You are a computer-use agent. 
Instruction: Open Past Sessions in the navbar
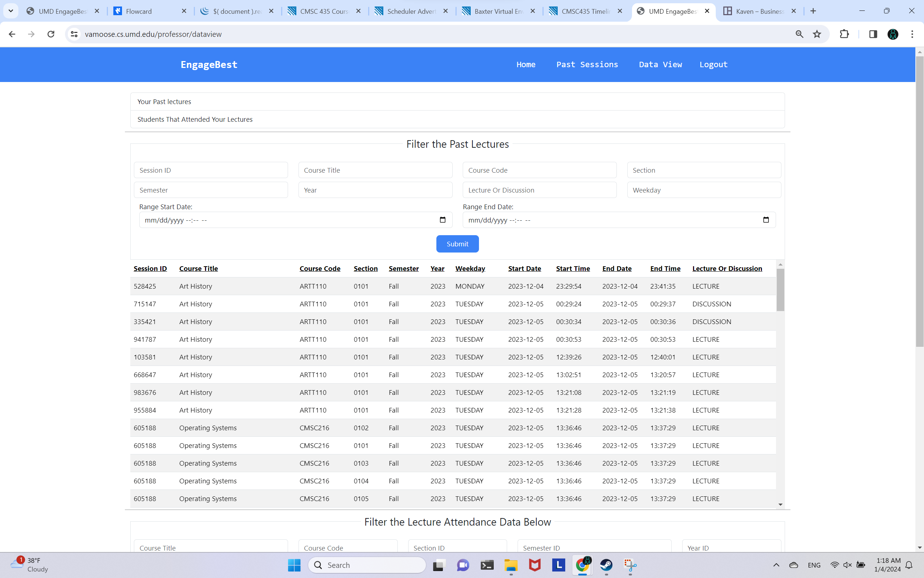pyautogui.click(x=587, y=64)
